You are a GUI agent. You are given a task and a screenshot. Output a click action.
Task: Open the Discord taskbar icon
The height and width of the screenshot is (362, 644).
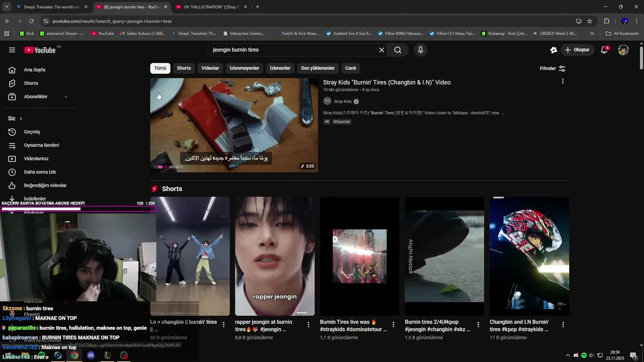(x=91, y=355)
